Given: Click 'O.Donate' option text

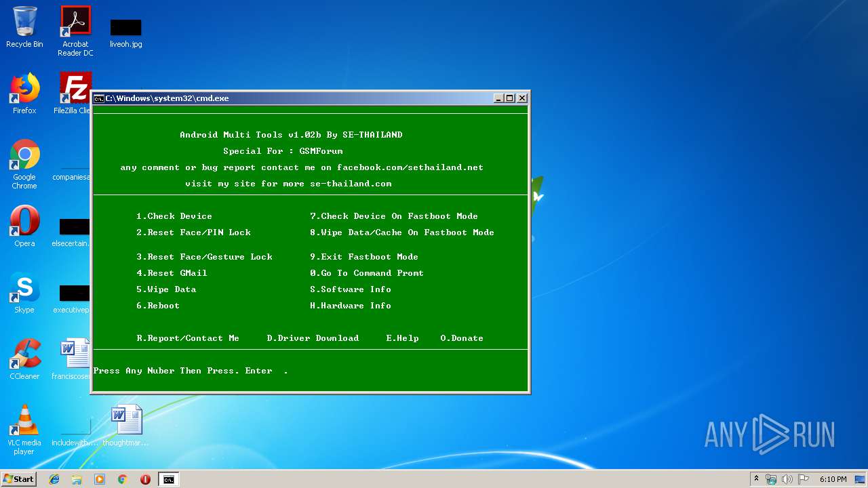Looking at the screenshot, I should [x=462, y=338].
